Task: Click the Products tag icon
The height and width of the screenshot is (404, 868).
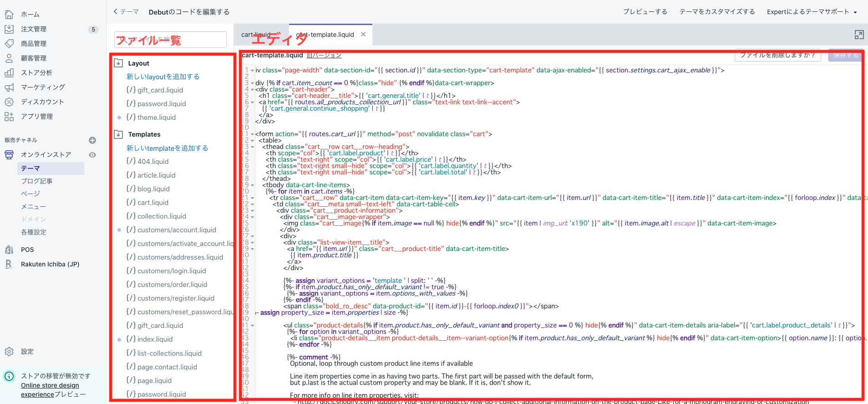Action: coord(9,44)
